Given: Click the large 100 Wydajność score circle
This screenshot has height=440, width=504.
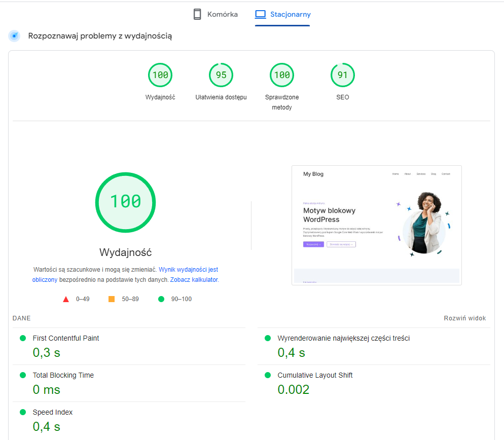Looking at the screenshot, I should 125,202.
